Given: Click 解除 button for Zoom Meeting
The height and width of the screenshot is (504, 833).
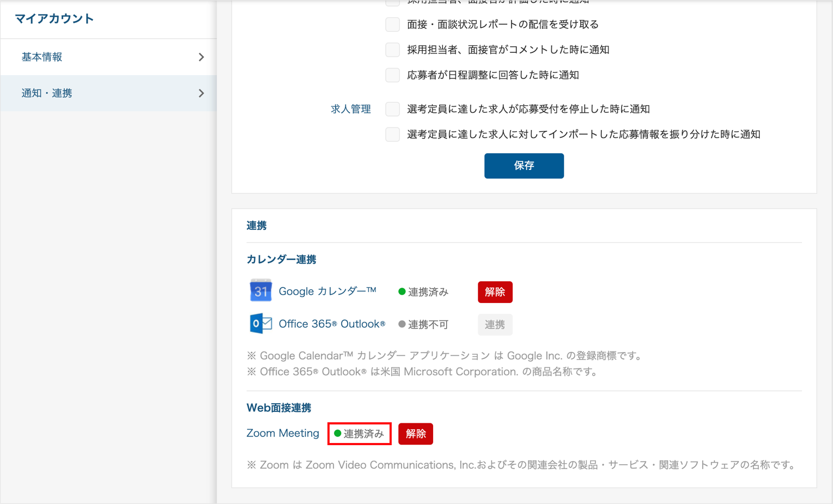Looking at the screenshot, I should point(416,434).
